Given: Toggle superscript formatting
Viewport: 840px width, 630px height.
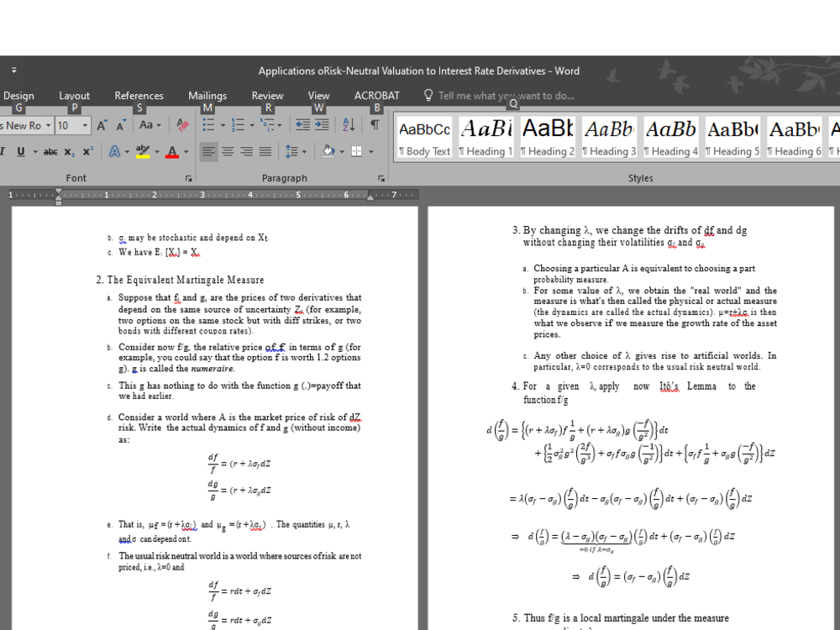Looking at the screenshot, I should tap(88, 151).
